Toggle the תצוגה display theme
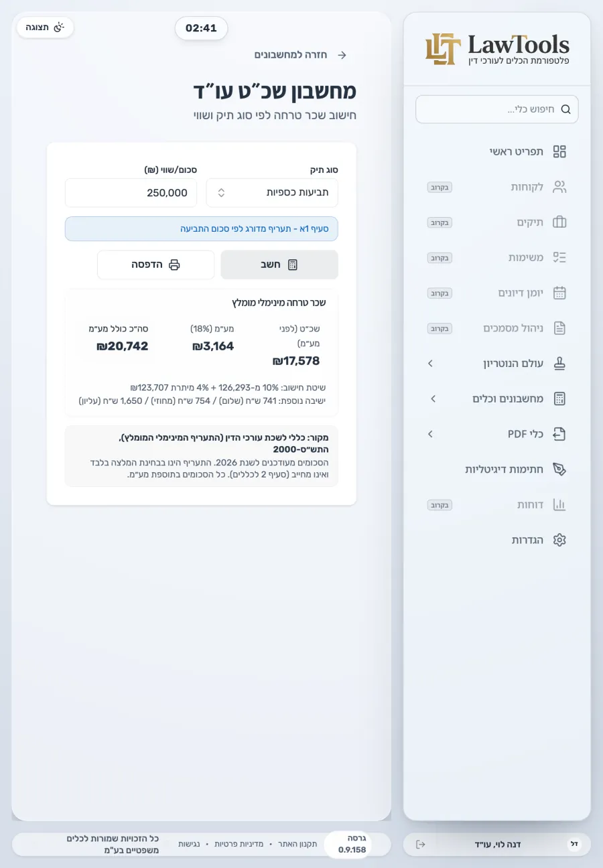 (x=45, y=27)
